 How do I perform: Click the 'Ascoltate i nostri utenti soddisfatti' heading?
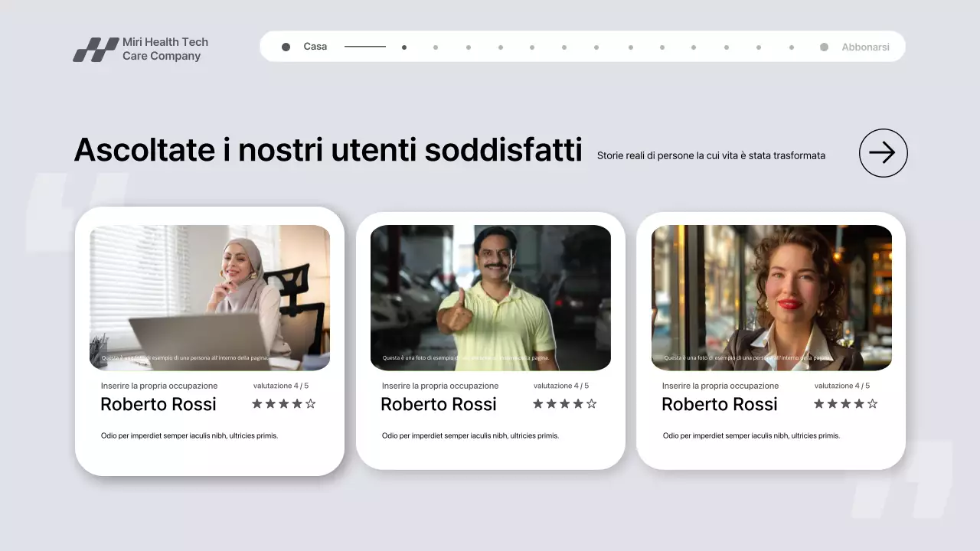[x=328, y=149]
